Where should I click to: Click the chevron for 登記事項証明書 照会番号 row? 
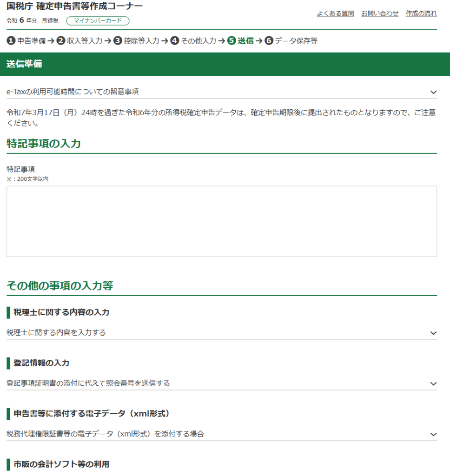(433, 383)
